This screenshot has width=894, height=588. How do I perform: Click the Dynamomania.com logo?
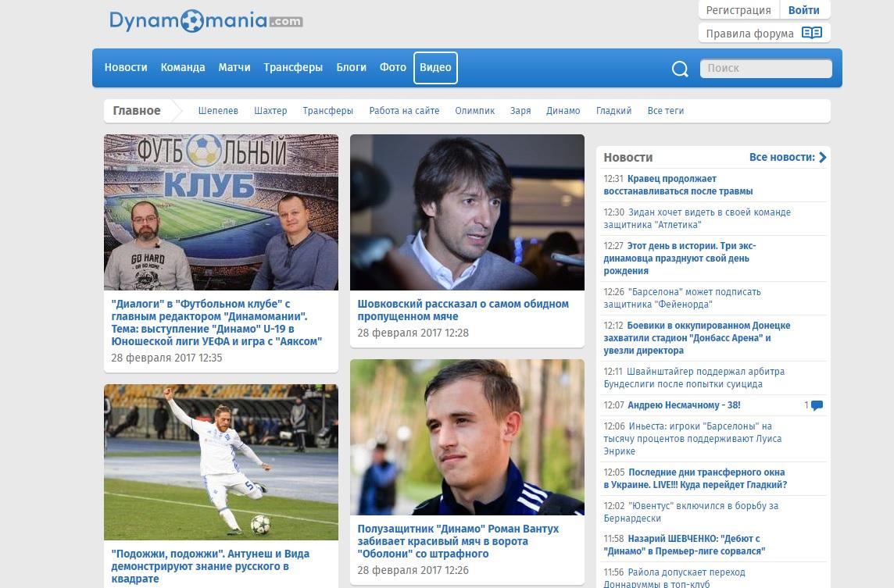click(206, 22)
